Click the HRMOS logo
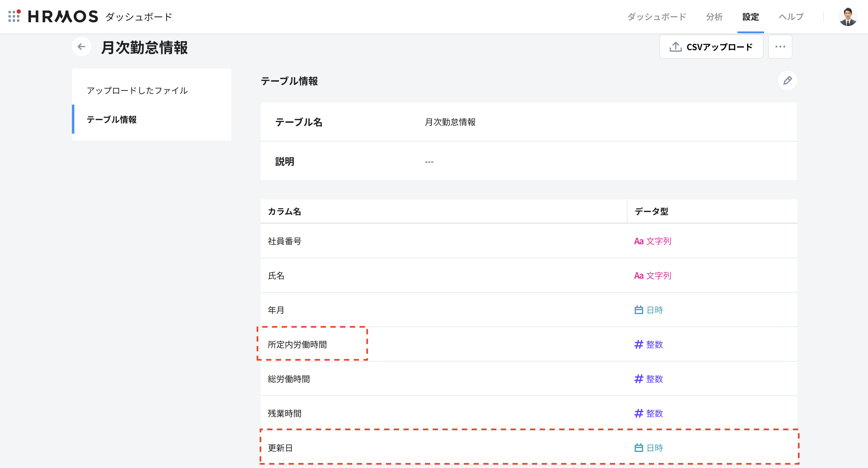This screenshot has height=468, width=868. [63, 17]
